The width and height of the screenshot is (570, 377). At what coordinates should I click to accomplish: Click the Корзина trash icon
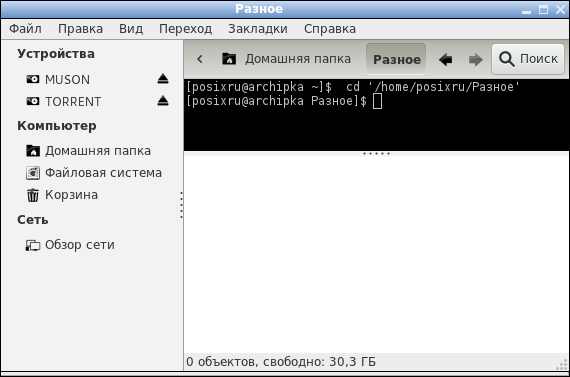coord(33,195)
